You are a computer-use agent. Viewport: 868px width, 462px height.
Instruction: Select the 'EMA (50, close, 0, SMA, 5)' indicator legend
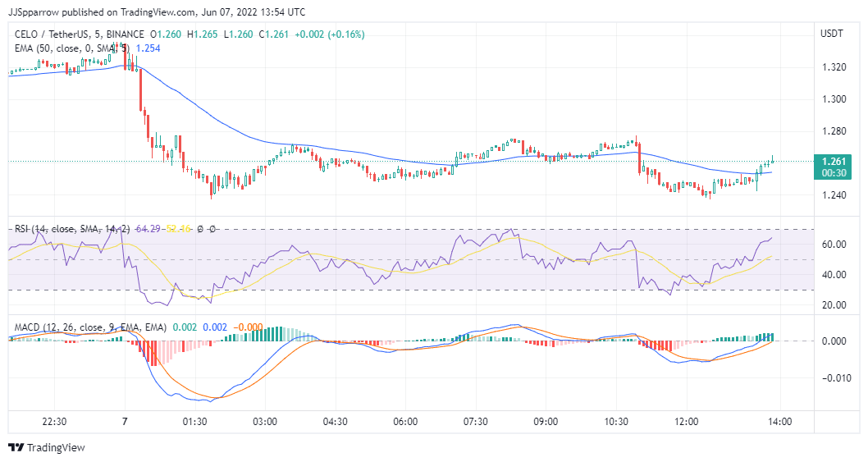pyautogui.click(x=72, y=48)
